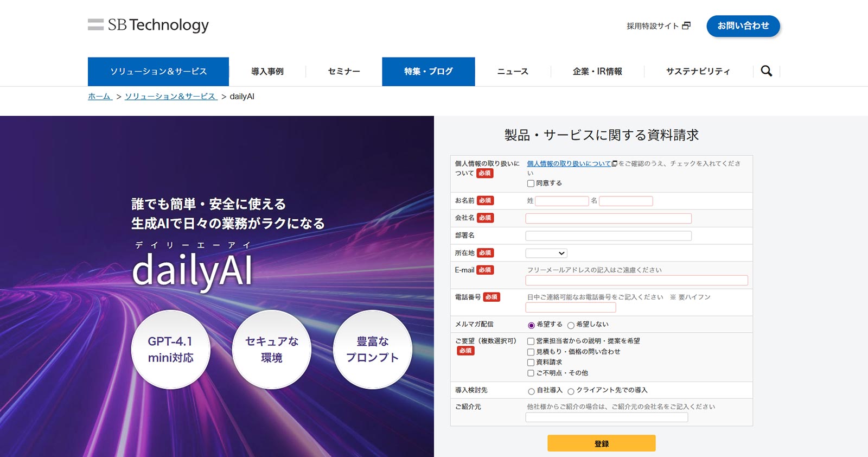868x457 pixels.
Task: Open 導入事例 menu item
Action: 267,72
